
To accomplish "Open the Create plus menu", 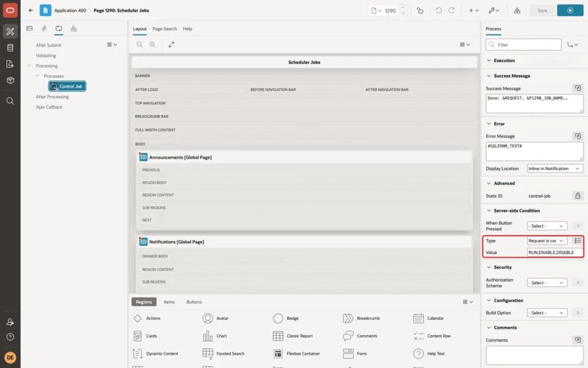I will click(473, 10).
